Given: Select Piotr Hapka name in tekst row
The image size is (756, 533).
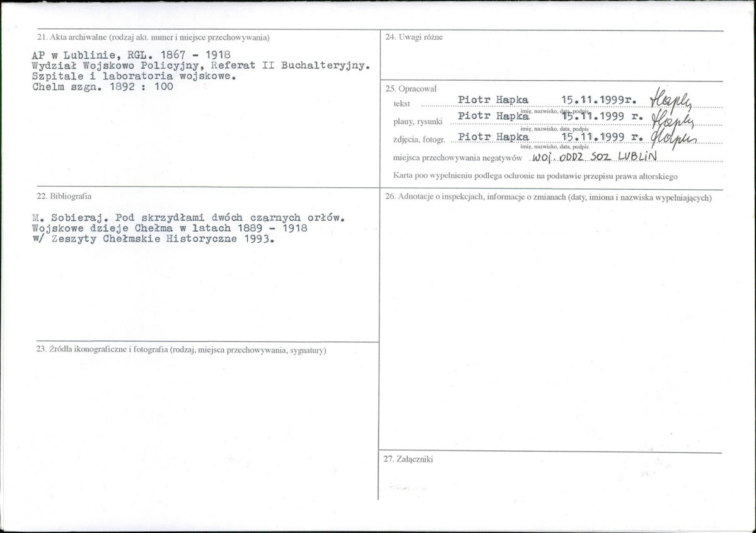Looking at the screenshot, I should (492, 100).
